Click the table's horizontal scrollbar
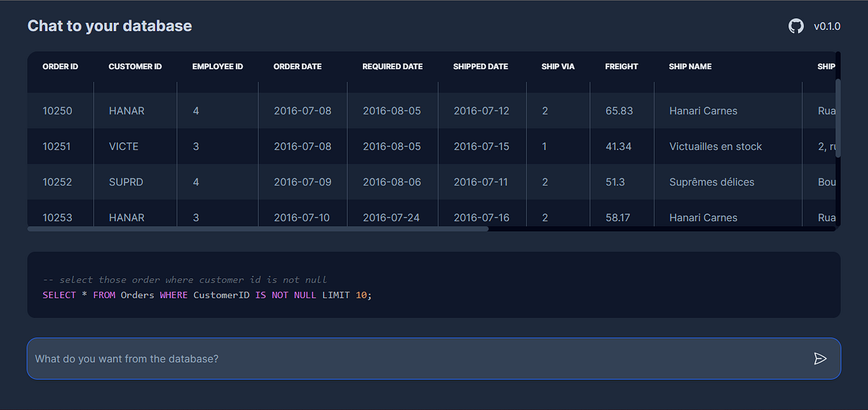The width and height of the screenshot is (868, 410). point(256,228)
